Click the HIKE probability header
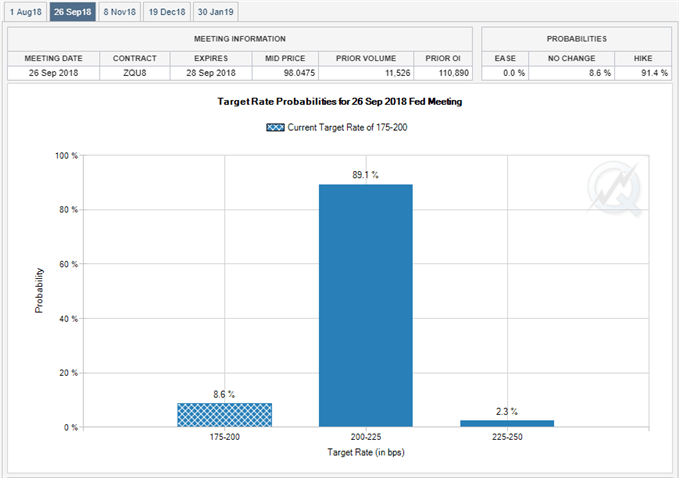 coord(643,58)
